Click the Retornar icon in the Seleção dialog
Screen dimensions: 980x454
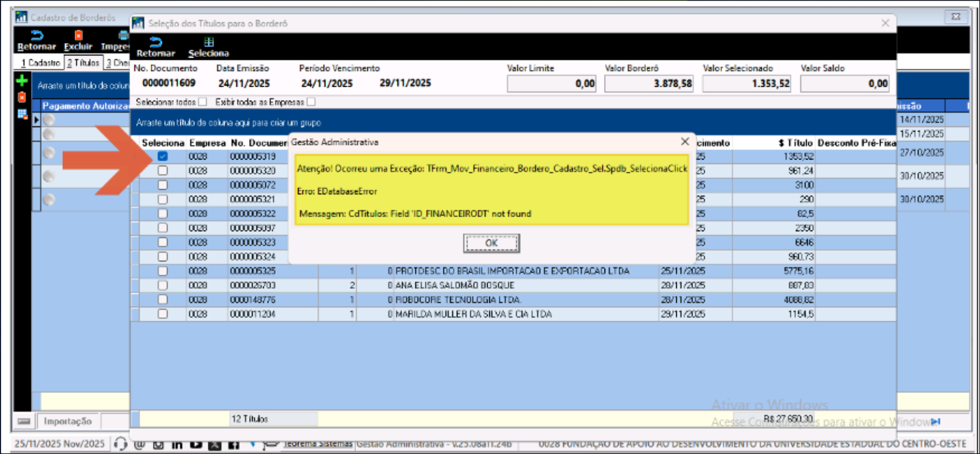[x=155, y=42]
